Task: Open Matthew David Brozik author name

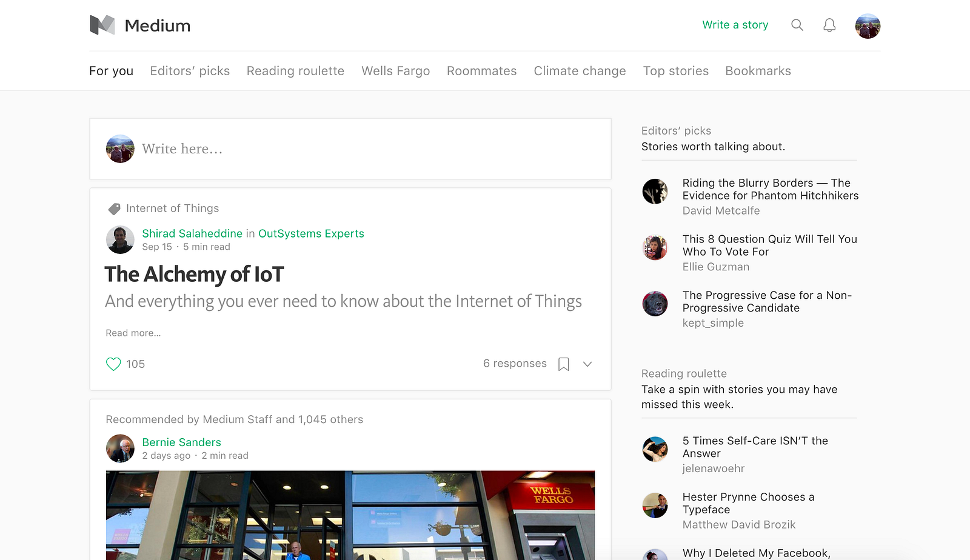Action: pyautogui.click(x=739, y=525)
